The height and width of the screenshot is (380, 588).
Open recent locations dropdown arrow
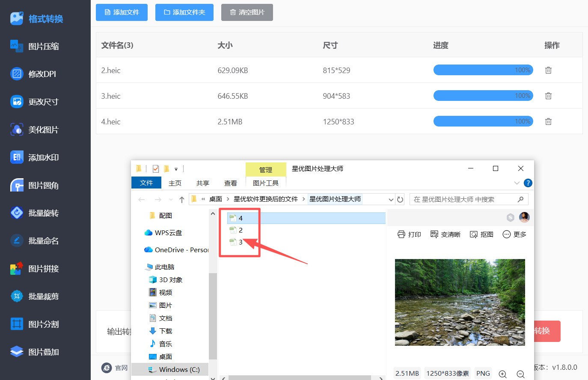[x=171, y=200]
